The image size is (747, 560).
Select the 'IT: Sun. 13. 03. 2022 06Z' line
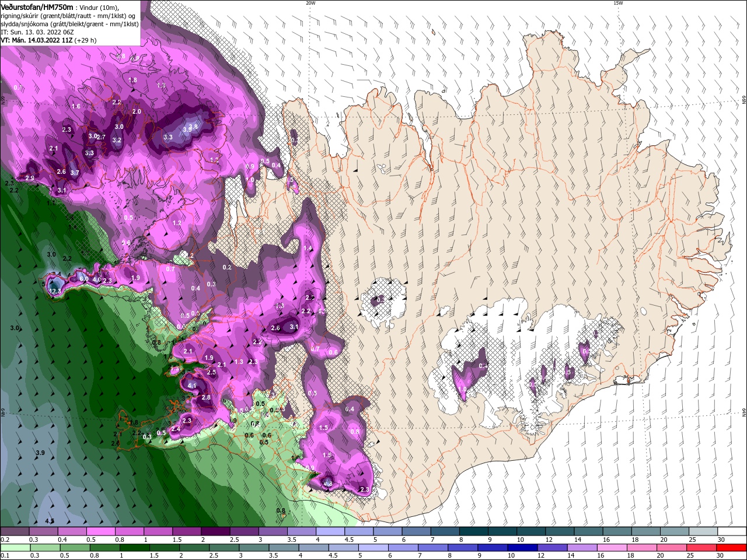point(37,32)
